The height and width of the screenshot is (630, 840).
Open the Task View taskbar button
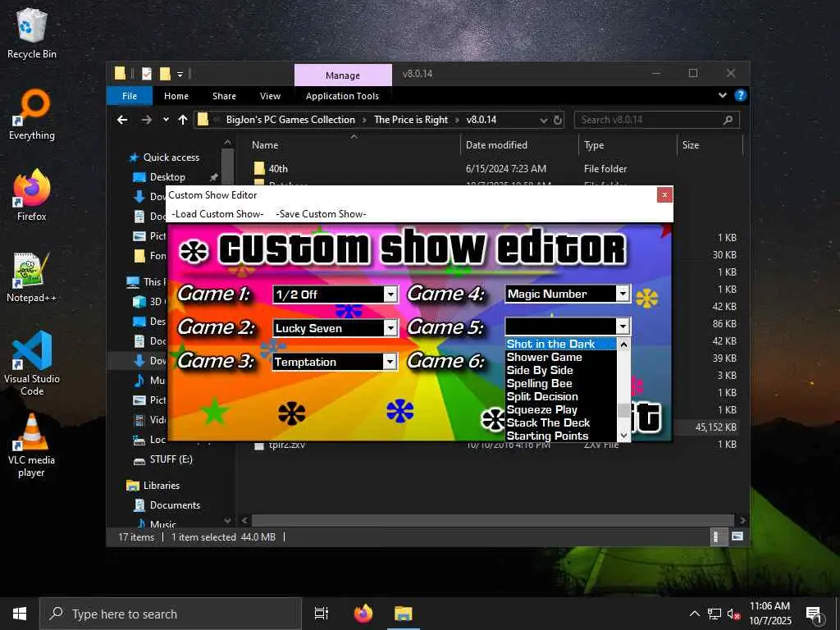click(x=322, y=614)
